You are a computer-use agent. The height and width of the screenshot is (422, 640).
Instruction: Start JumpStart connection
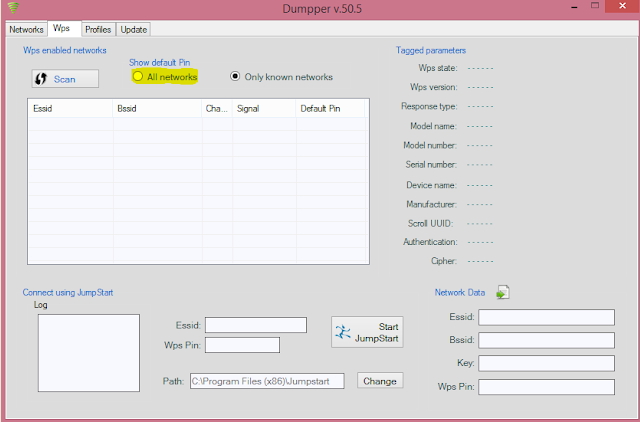click(367, 332)
